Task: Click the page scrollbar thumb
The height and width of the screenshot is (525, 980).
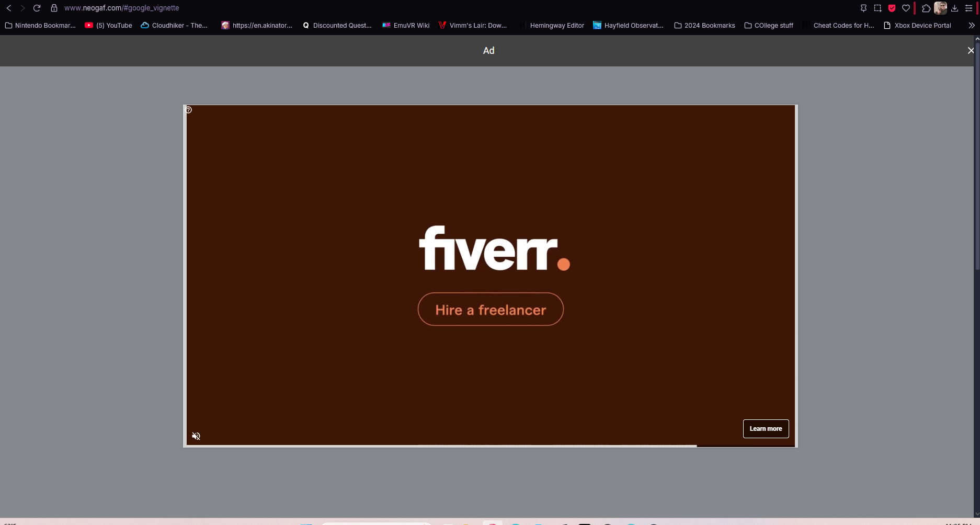Action: click(977, 157)
